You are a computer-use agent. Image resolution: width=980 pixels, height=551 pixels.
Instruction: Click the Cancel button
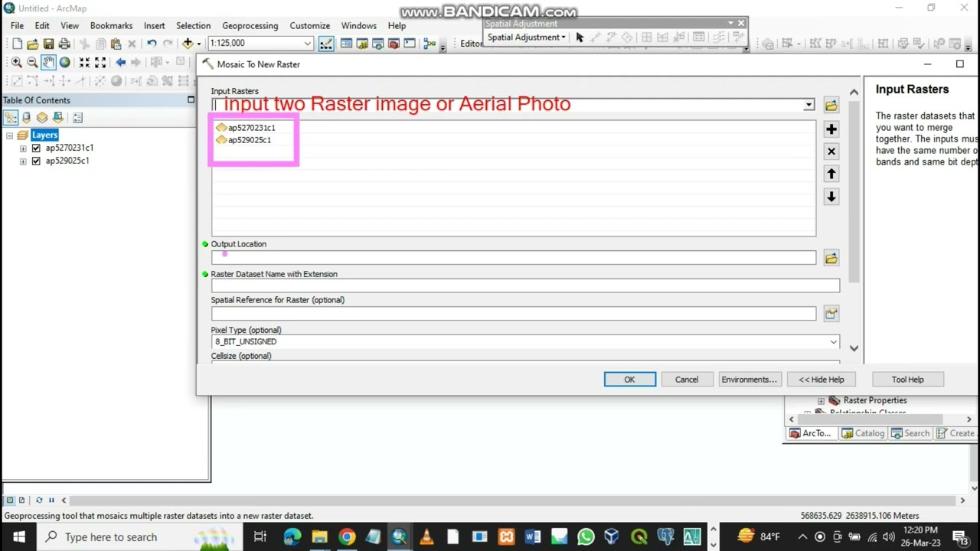[x=686, y=380]
